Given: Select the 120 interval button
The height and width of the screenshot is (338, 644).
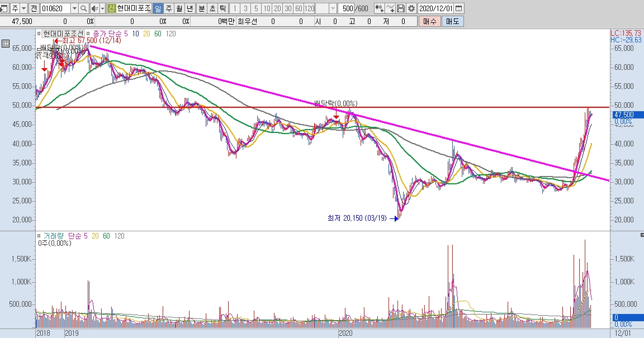Looking at the screenshot, I should pos(309,8).
